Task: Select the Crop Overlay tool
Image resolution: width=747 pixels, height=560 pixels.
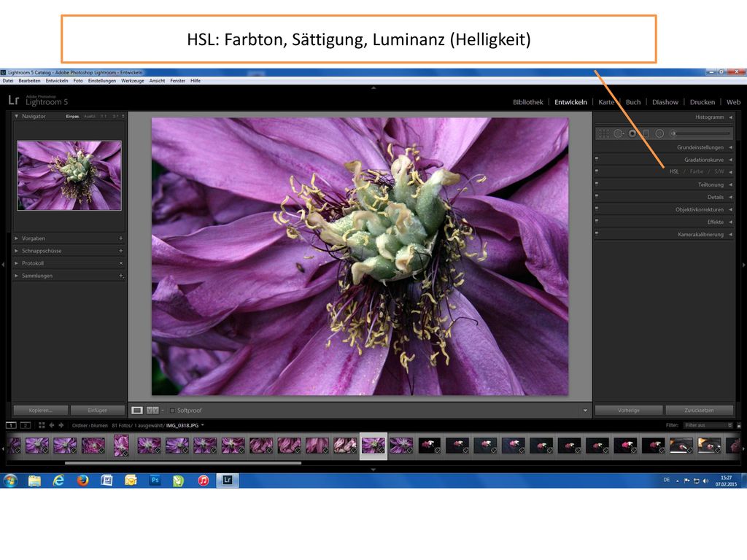Action: click(x=603, y=134)
